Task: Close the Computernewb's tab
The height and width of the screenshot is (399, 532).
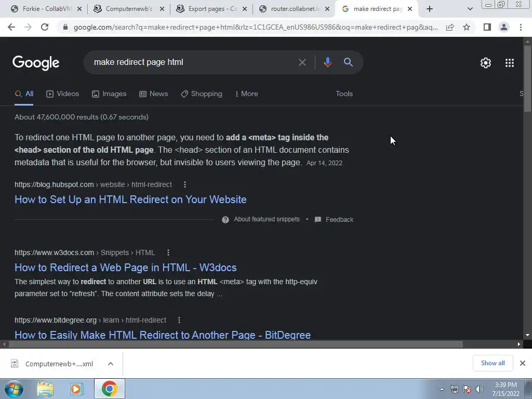Action: tap(162, 9)
